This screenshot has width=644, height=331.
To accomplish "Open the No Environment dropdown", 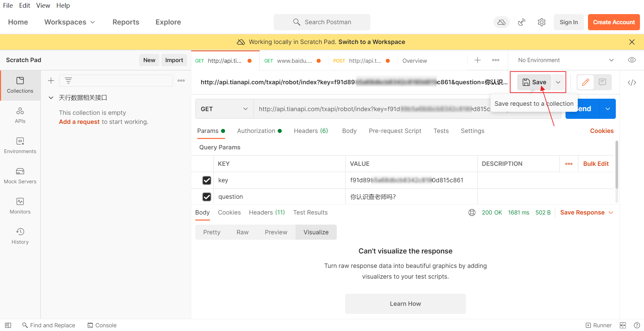I will [566, 60].
